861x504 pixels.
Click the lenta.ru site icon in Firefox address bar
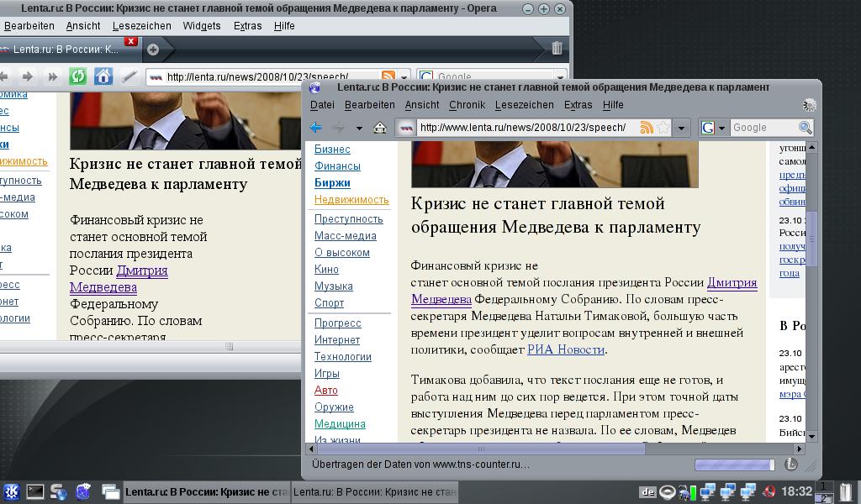click(x=406, y=129)
